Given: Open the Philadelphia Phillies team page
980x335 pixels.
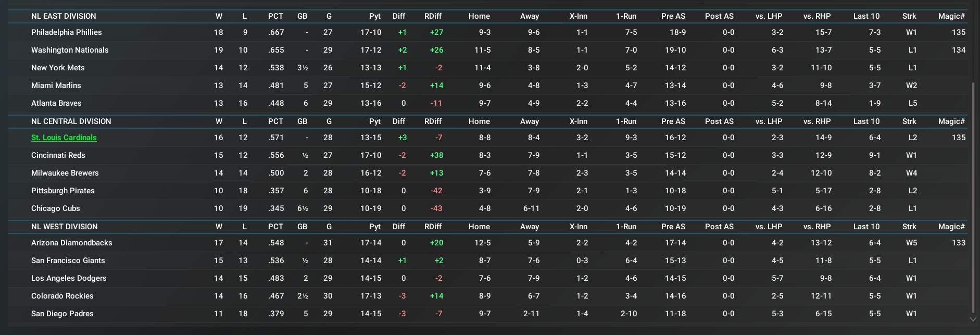Looking at the screenshot, I should coord(67,32).
